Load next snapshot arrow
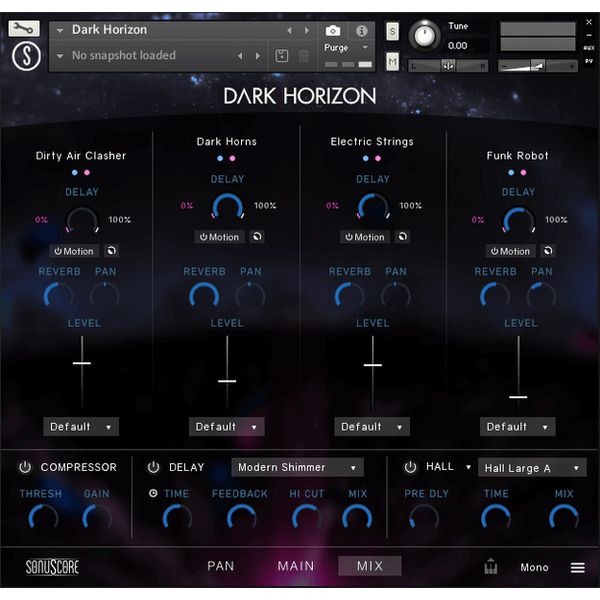 click(x=258, y=56)
